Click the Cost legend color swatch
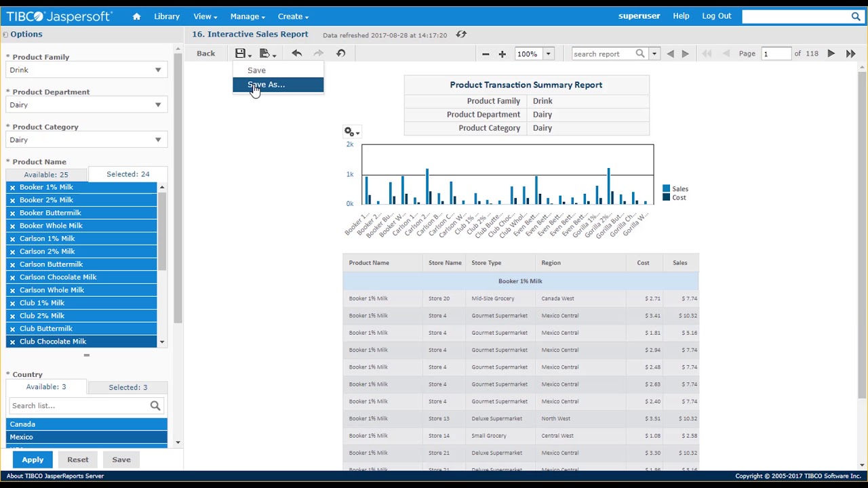The width and height of the screenshot is (868, 488). (x=666, y=198)
